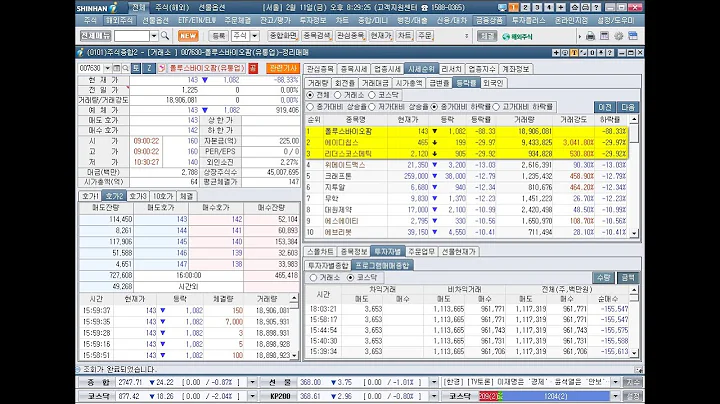Switch to the 시세순위 tab

click(x=422, y=69)
